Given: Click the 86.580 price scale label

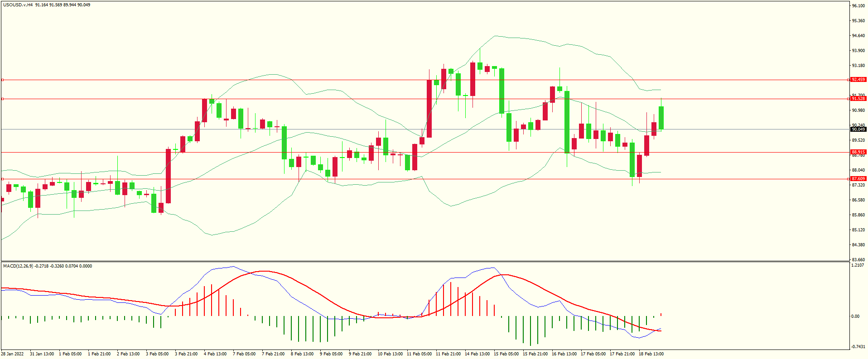Looking at the screenshot, I should 858,200.
